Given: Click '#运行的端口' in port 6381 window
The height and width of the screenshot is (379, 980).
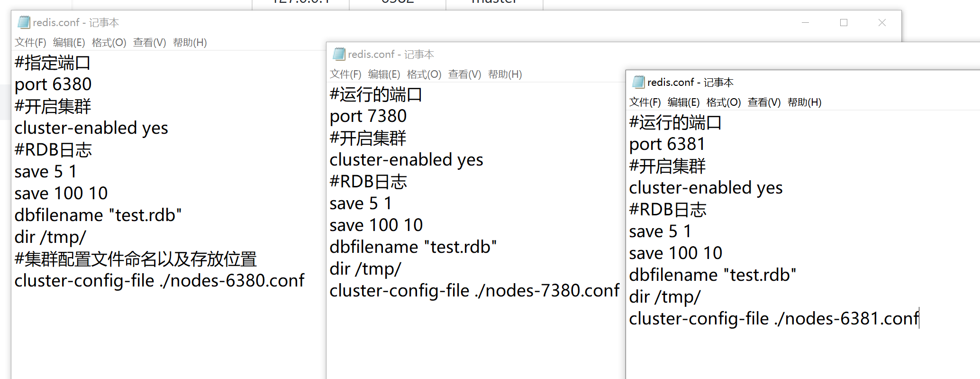Looking at the screenshot, I should click(675, 122).
